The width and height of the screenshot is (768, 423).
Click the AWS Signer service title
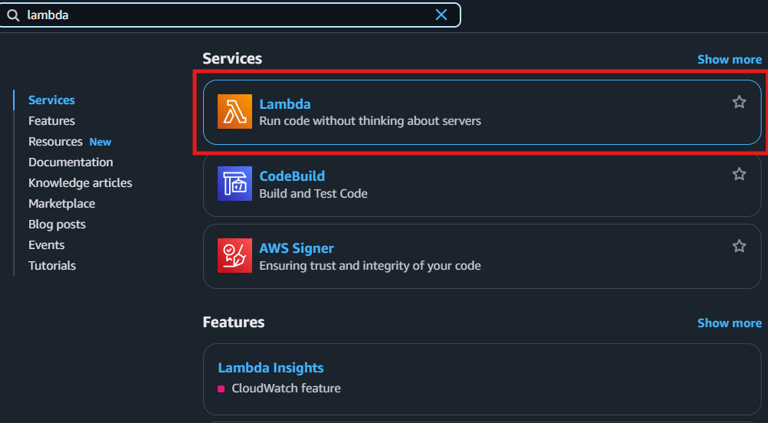click(x=296, y=247)
